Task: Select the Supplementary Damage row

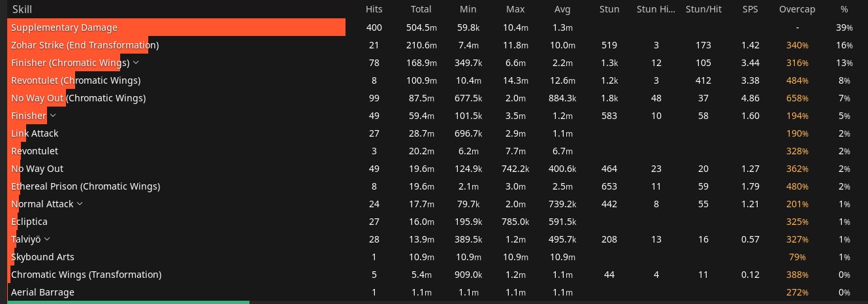Action: tap(434, 27)
